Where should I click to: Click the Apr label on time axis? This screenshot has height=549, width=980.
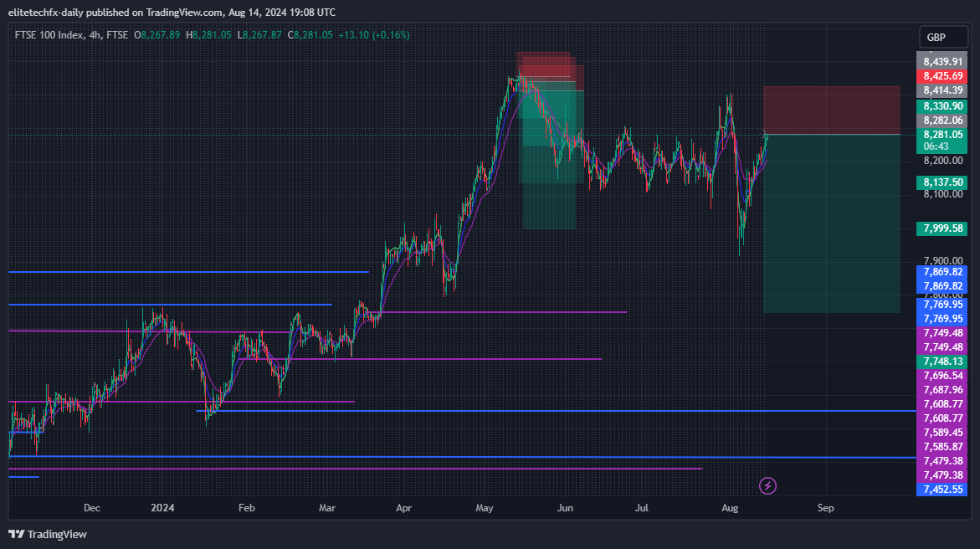(403, 508)
